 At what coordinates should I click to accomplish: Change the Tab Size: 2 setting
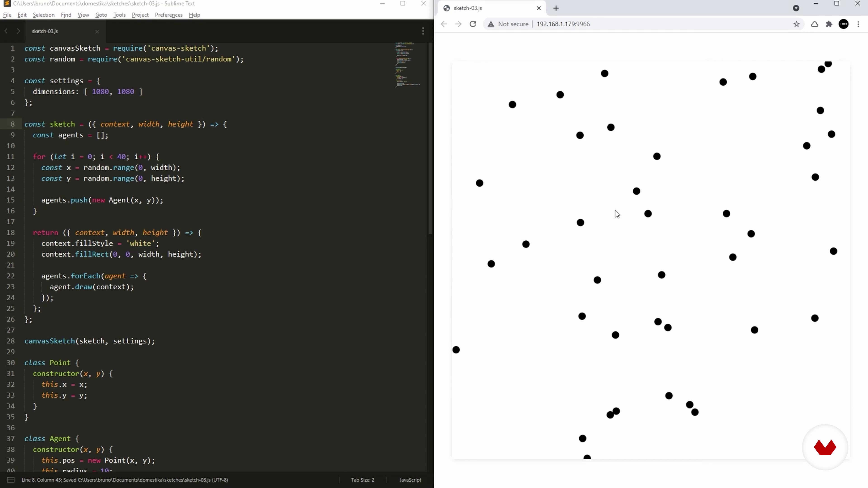click(x=363, y=480)
